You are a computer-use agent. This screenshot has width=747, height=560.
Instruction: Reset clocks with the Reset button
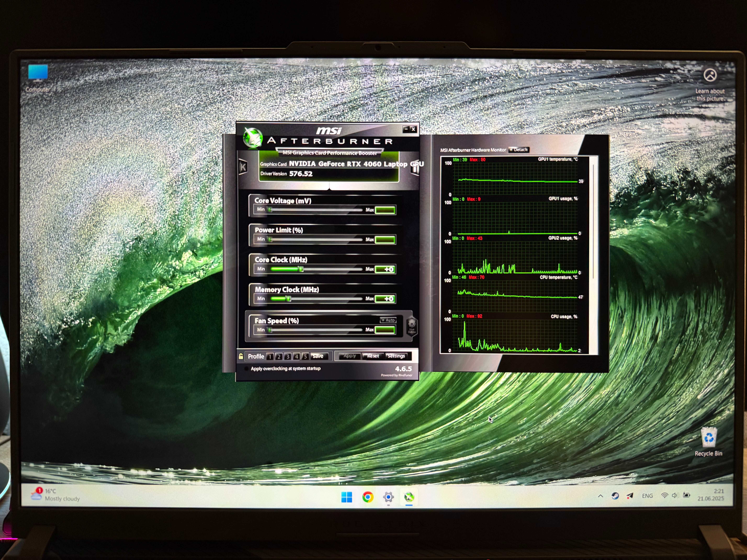[x=373, y=356]
